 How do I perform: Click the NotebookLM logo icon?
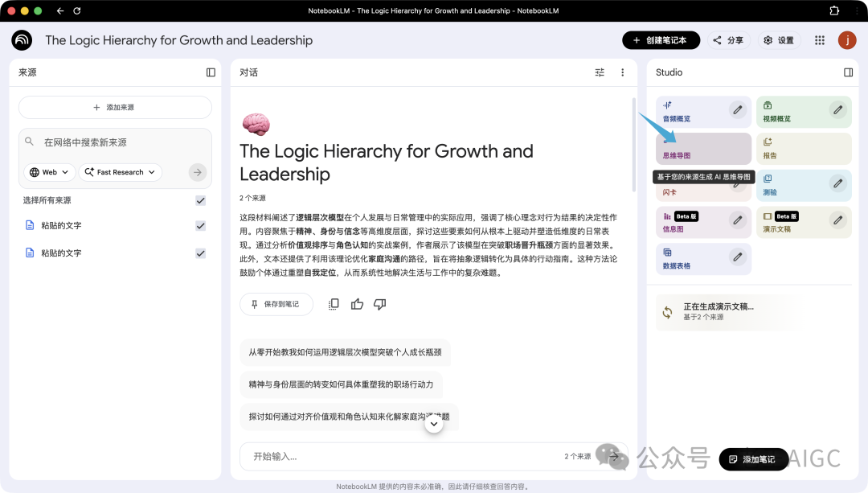coord(22,40)
